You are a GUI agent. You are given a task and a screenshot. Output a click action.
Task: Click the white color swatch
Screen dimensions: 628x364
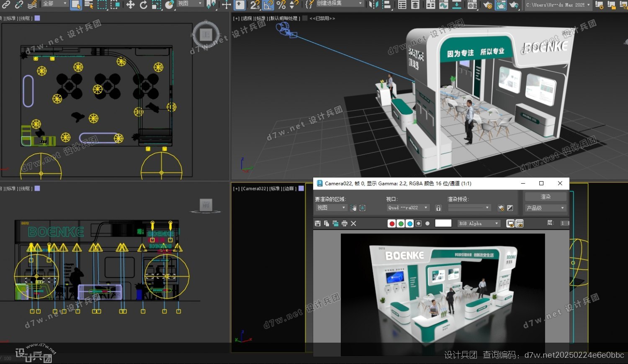pyautogui.click(x=443, y=223)
